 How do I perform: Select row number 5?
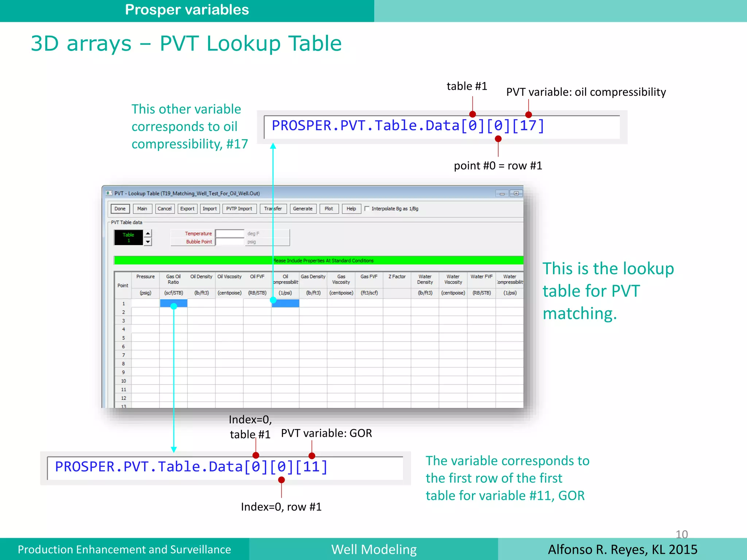[123, 338]
